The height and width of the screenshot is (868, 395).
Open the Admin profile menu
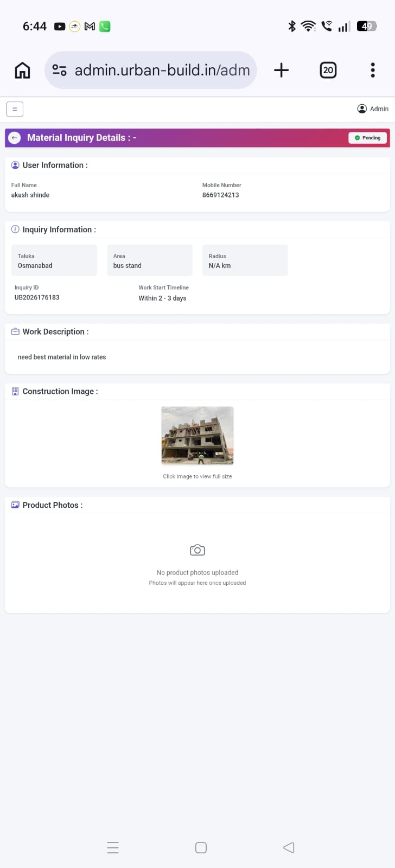tap(373, 108)
